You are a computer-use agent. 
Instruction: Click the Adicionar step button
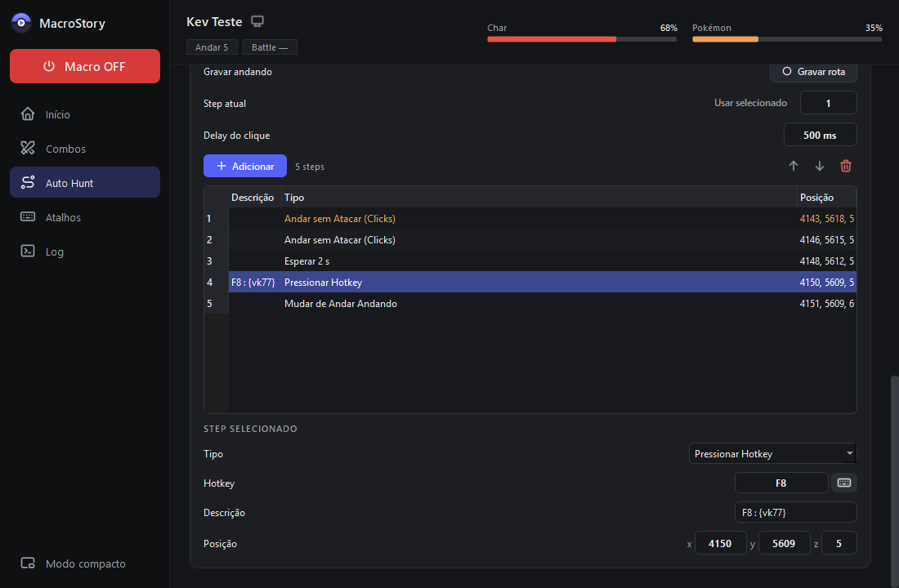coord(245,167)
